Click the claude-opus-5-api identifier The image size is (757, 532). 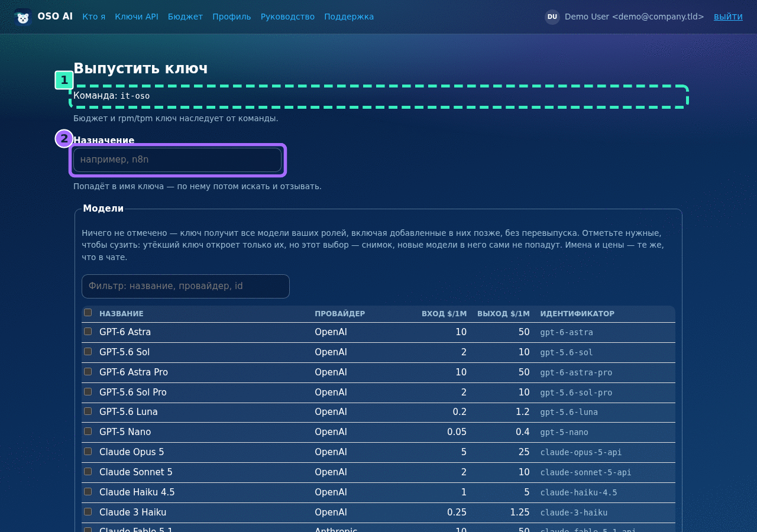pyautogui.click(x=581, y=452)
